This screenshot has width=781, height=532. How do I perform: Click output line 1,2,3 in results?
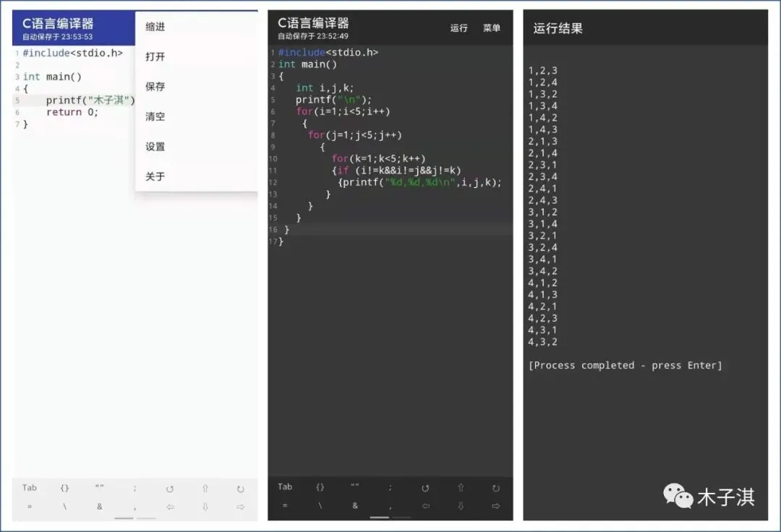pyautogui.click(x=543, y=71)
